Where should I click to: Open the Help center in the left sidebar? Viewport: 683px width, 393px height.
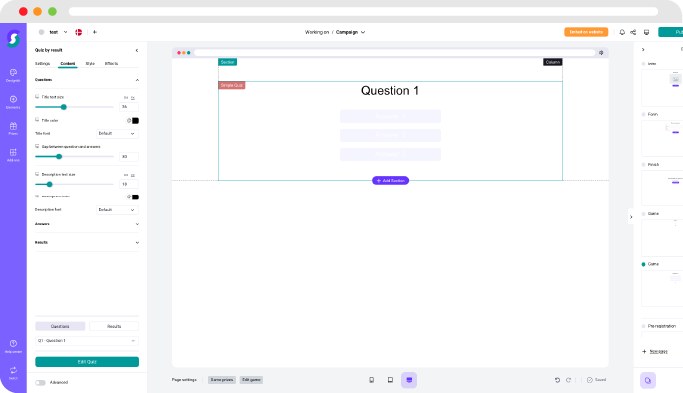click(x=13, y=346)
